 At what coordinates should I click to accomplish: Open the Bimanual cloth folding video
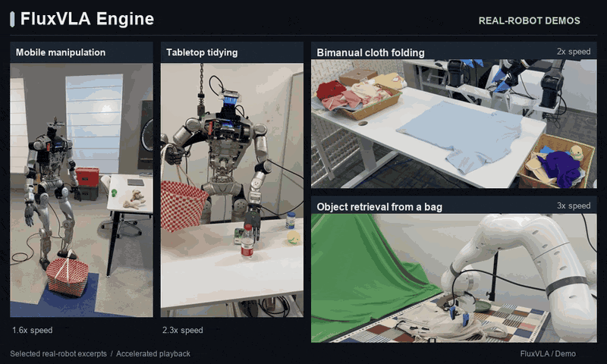click(x=454, y=124)
